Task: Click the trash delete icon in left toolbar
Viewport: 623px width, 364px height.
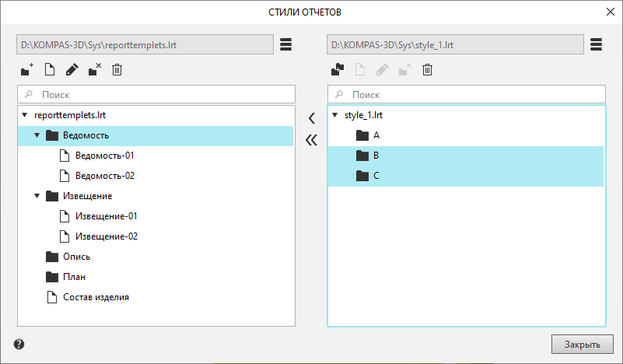Action: (117, 71)
